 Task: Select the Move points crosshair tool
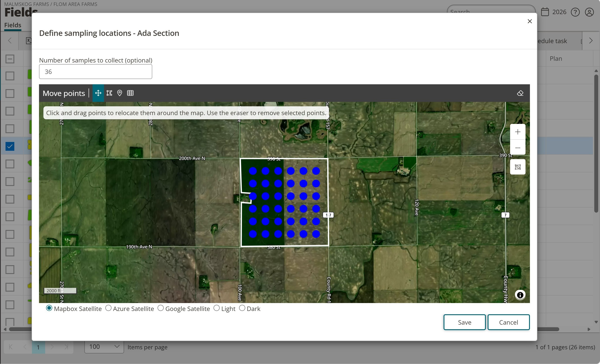[98, 93]
